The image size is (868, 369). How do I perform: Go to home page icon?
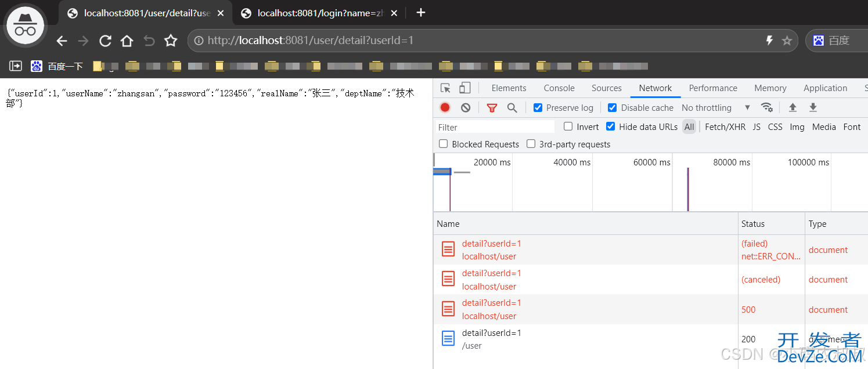coord(127,41)
